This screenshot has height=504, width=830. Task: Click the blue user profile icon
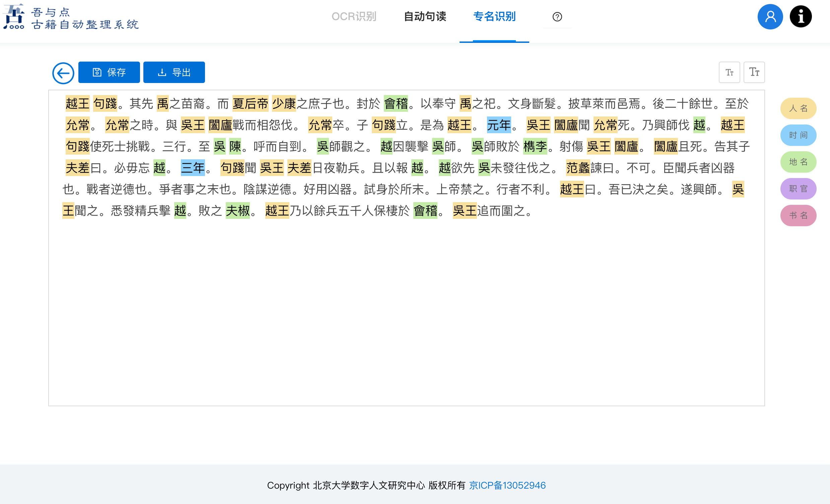point(770,16)
